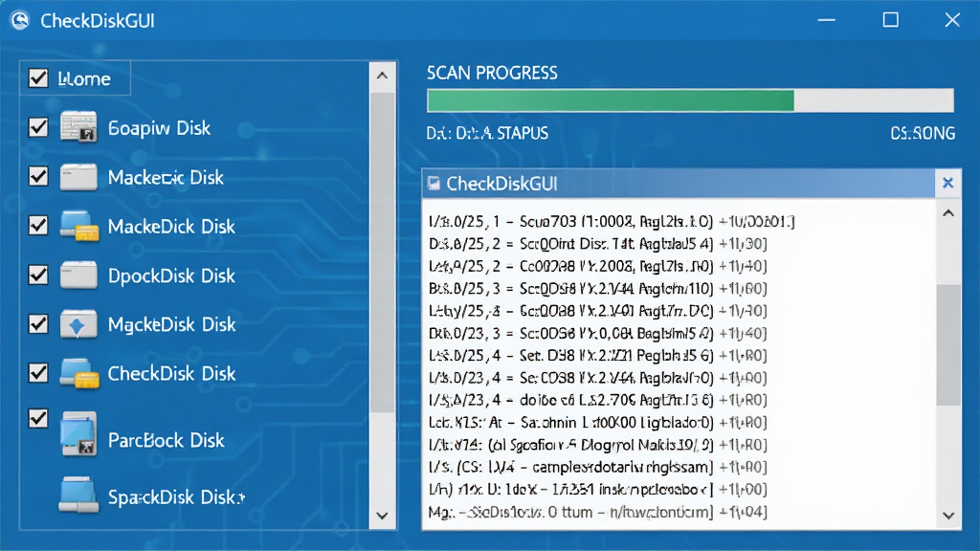Select the Home label

[x=84, y=78]
